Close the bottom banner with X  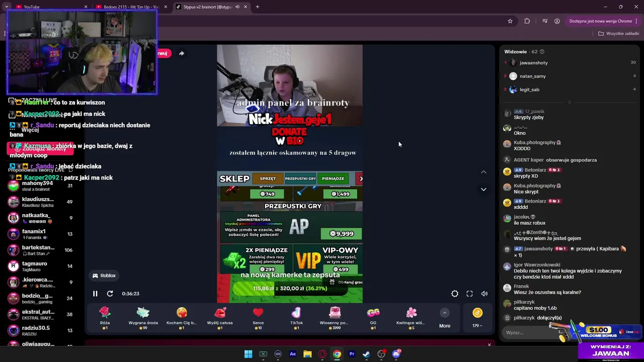pyautogui.click(x=489, y=345)
